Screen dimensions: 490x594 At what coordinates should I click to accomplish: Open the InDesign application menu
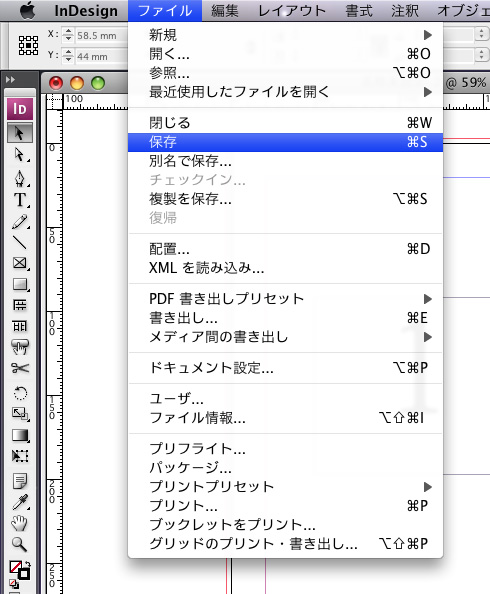click(x=86, y=11)
